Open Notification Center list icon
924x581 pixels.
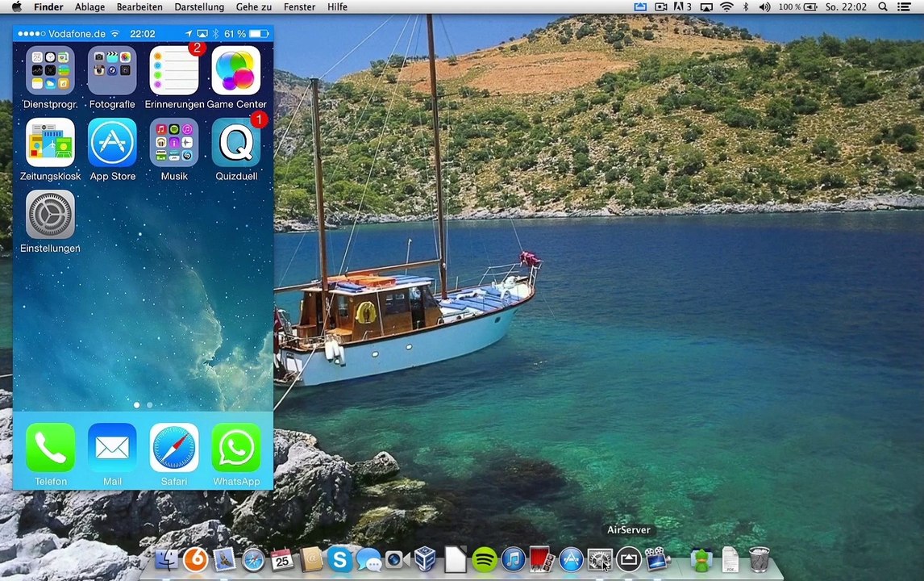904,6
